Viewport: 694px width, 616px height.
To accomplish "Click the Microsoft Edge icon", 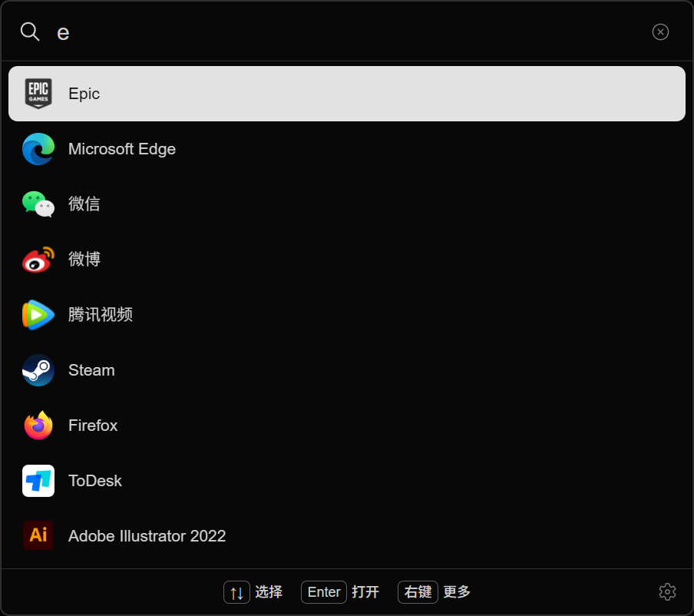I will click(38, 149).
